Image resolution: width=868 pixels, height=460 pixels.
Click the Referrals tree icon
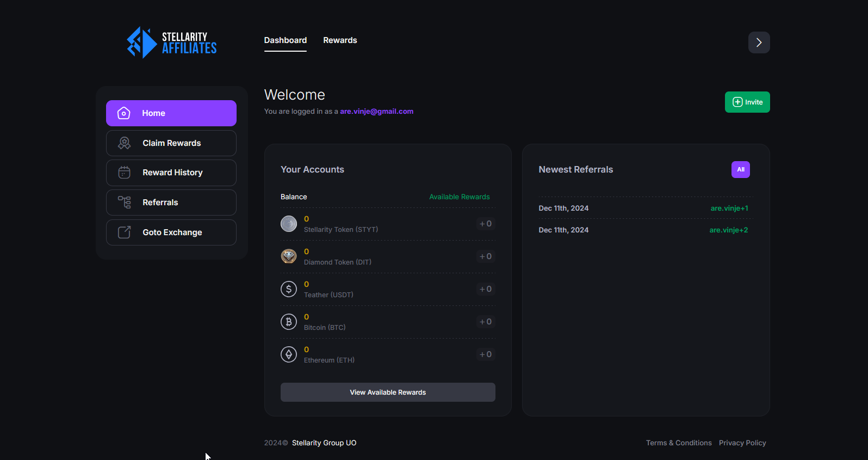click(125, 203)
